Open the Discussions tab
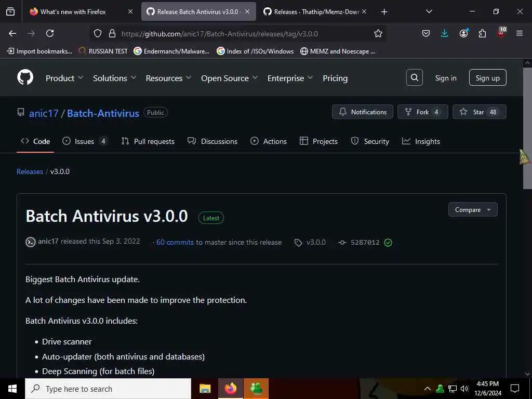This screenshot has width=532, height=399. 212,141
